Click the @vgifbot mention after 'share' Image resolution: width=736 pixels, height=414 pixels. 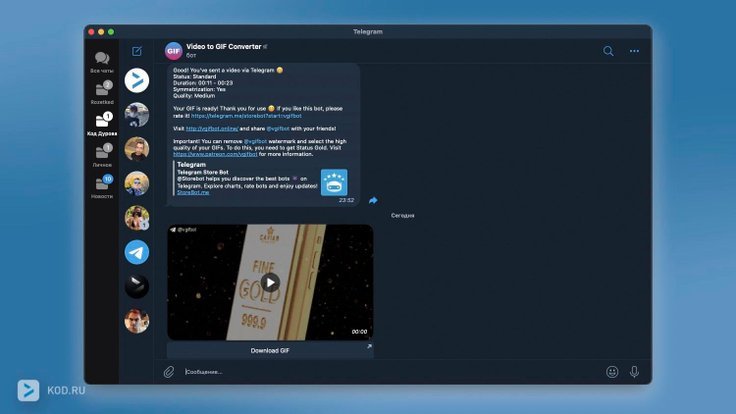278,129
